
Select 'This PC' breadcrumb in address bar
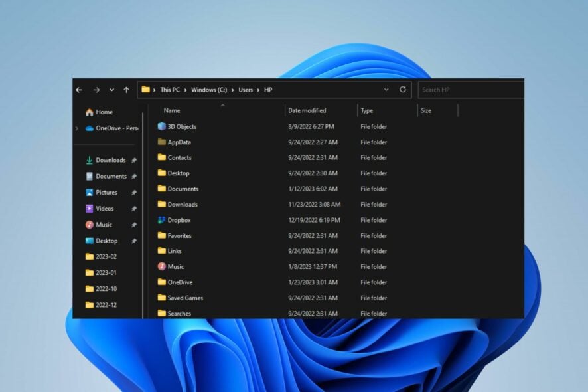[x=170, y=90]
